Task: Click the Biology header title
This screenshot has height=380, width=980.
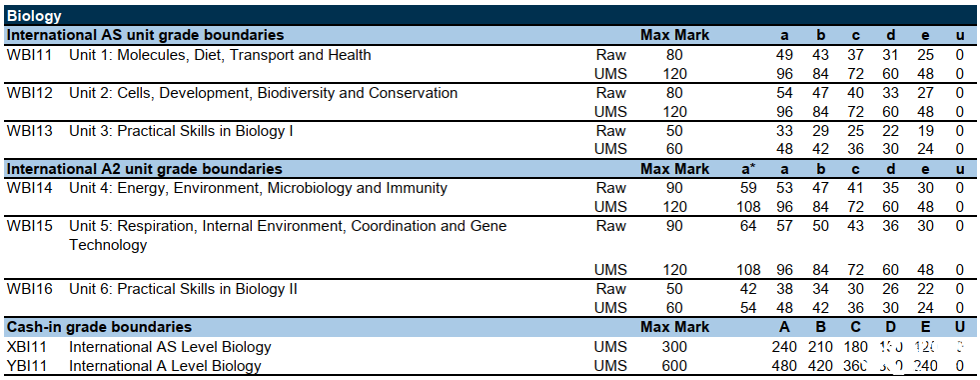Action: pyautogui.click(x=34, y=17)
